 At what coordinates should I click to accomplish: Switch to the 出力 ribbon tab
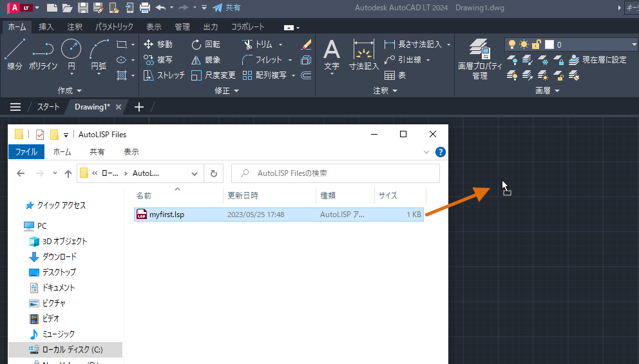pos(211,27)
